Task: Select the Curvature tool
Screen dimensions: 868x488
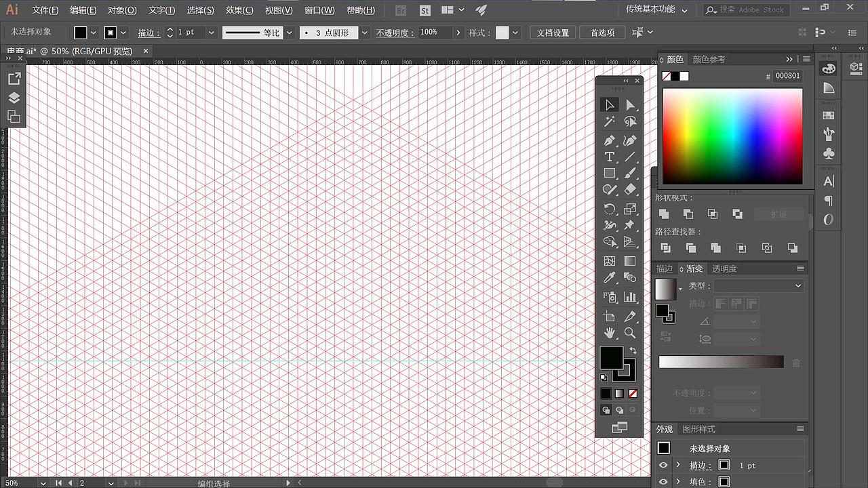Action: (x=631, y=140)
